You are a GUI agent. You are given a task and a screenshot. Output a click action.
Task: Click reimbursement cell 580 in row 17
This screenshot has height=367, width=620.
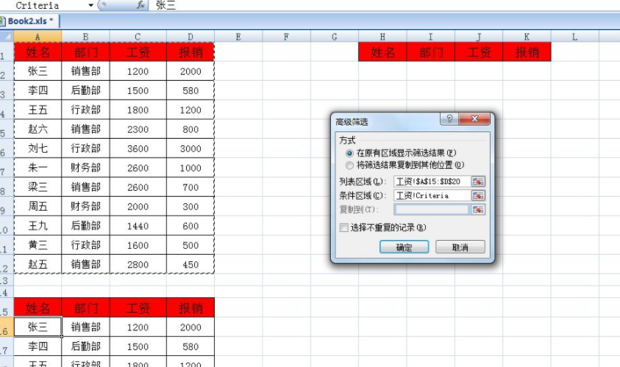click(x=191, y=346)
